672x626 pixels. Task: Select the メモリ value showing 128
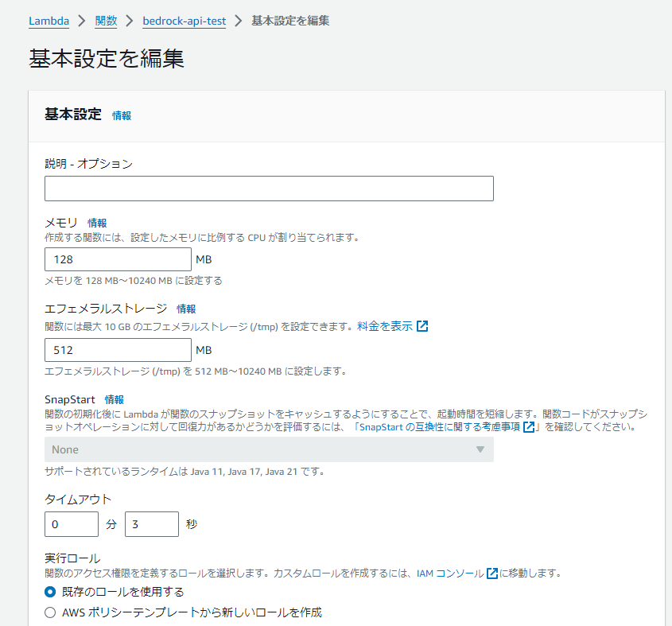coord(117,259)
